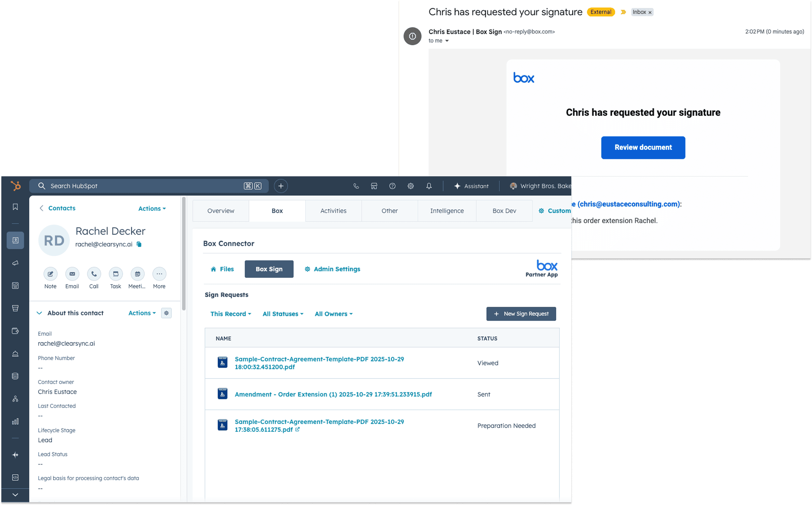Screen dimensions: 812x505
Task: Open the Service bell sidebar icon
Action: 15,353
